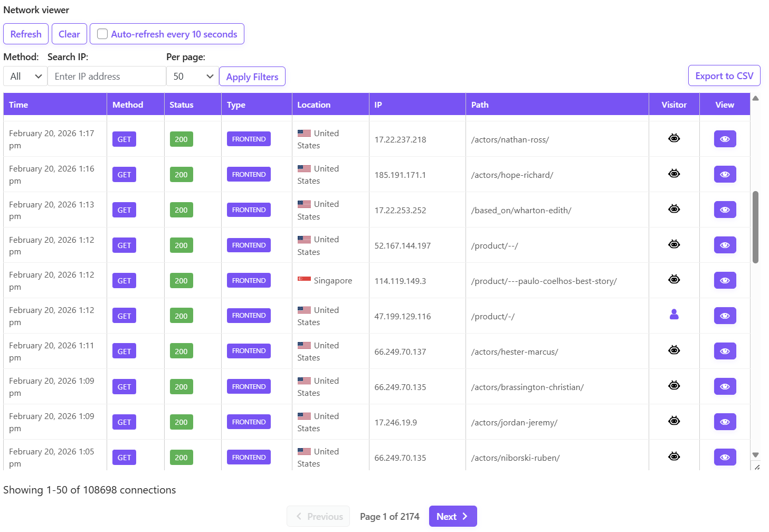The width and height of the screenshot is (769, 532).
Task: Apply the current filters
Action: 252,76
